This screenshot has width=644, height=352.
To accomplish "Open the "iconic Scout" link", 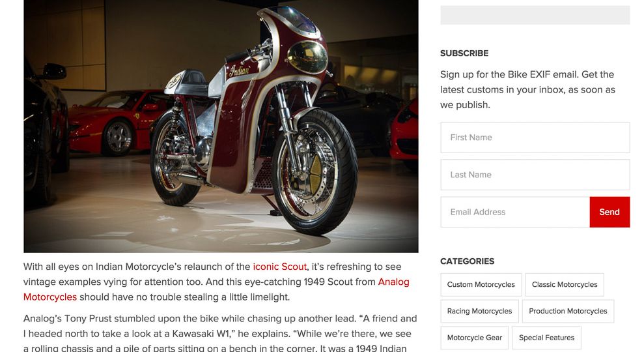I will coord(280,267).
